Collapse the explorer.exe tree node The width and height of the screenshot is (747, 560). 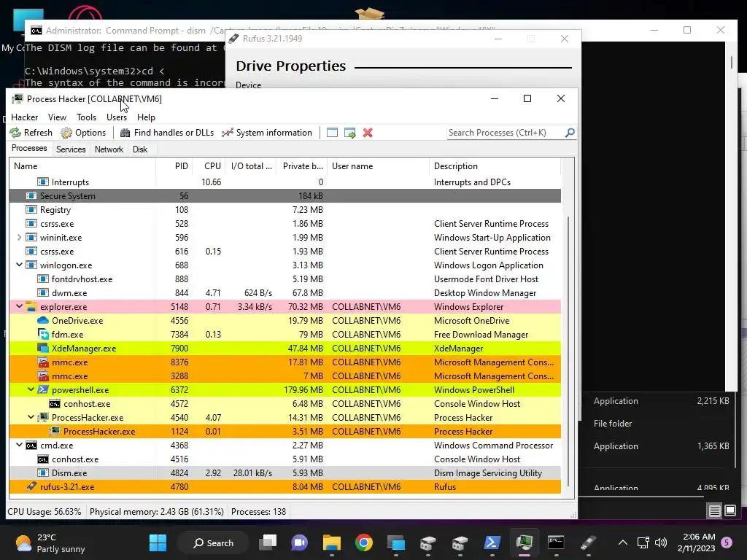(x=19, y=306)
